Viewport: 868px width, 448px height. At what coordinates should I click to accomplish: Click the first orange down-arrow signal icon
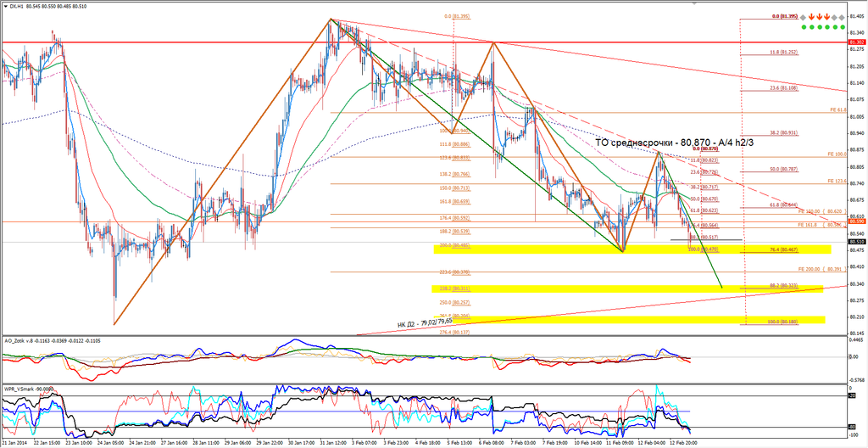click(x=811, y=19)
